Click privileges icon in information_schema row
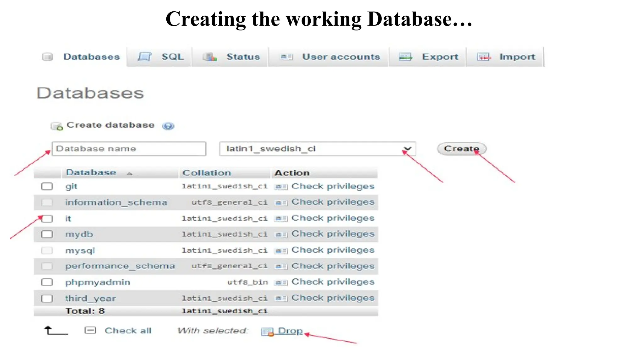 point(281,203)
